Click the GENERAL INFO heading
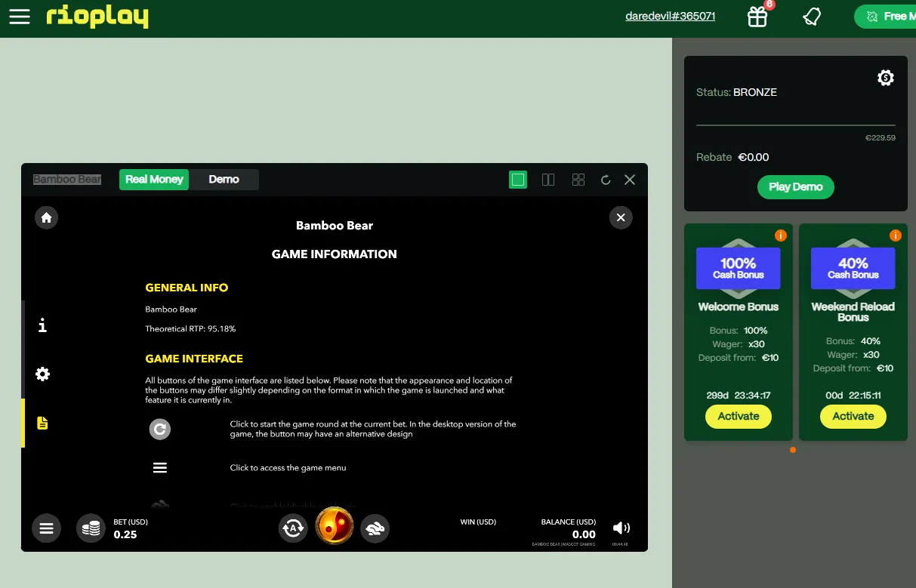 [187, 288]
